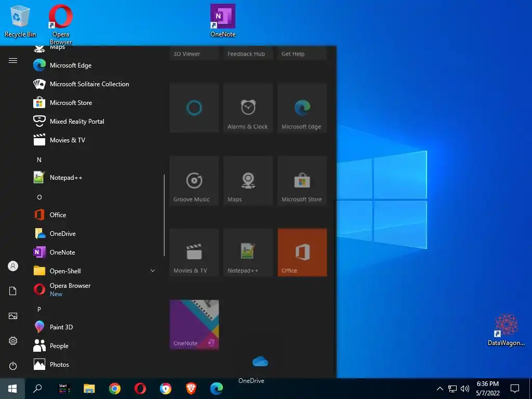Open Documents from Start sidebar
This screenshot has width=532, height=399.
click(x=13, y=291)
